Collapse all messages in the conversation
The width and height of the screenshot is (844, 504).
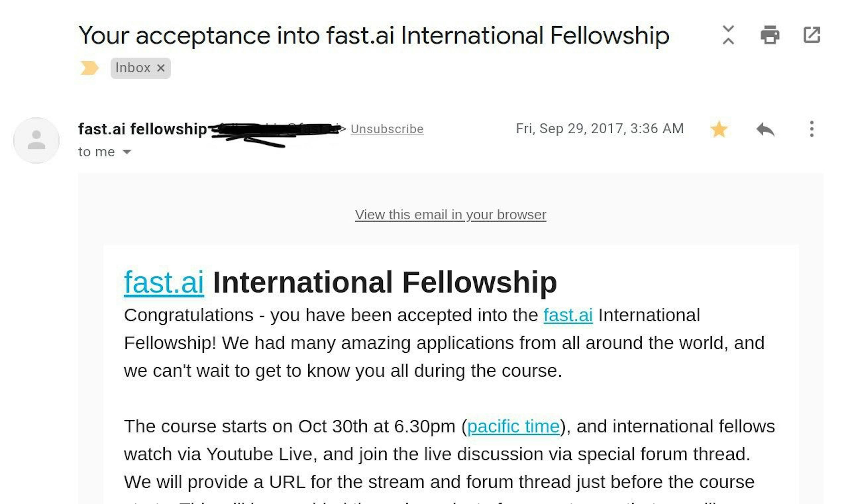click(x=728, y=35)
